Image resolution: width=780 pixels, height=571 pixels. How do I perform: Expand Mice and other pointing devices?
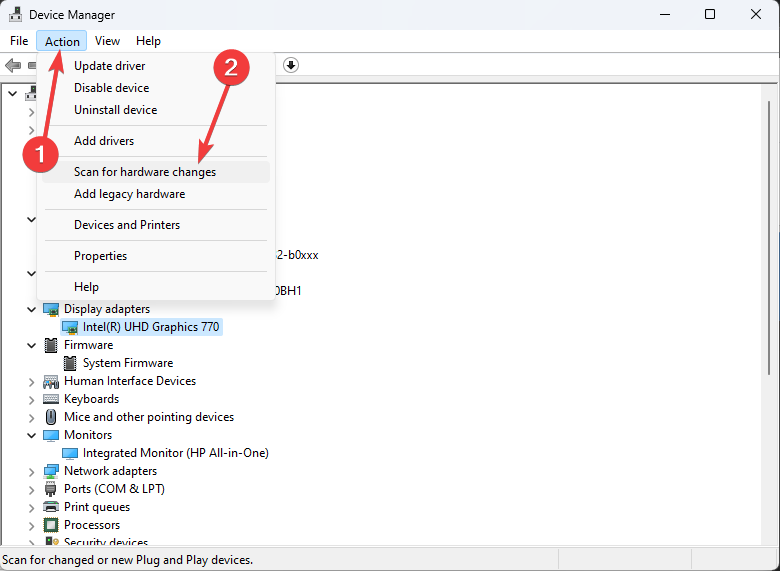31,417
